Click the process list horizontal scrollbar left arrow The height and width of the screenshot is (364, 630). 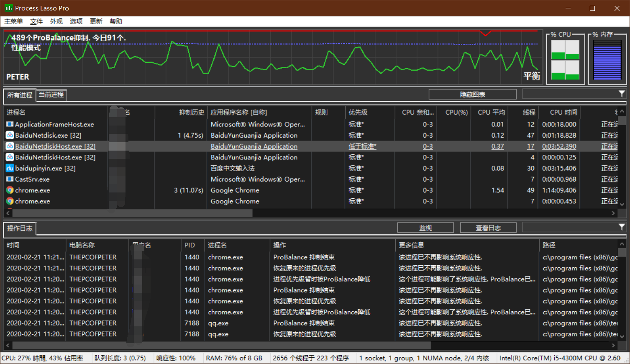coord(8,213)
